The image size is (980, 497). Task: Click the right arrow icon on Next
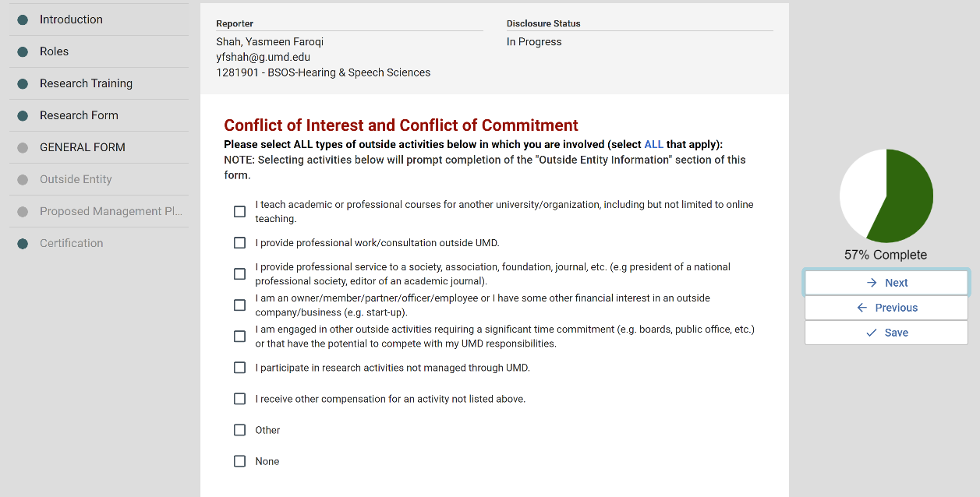pyautogui.click(x=872, y=283)
